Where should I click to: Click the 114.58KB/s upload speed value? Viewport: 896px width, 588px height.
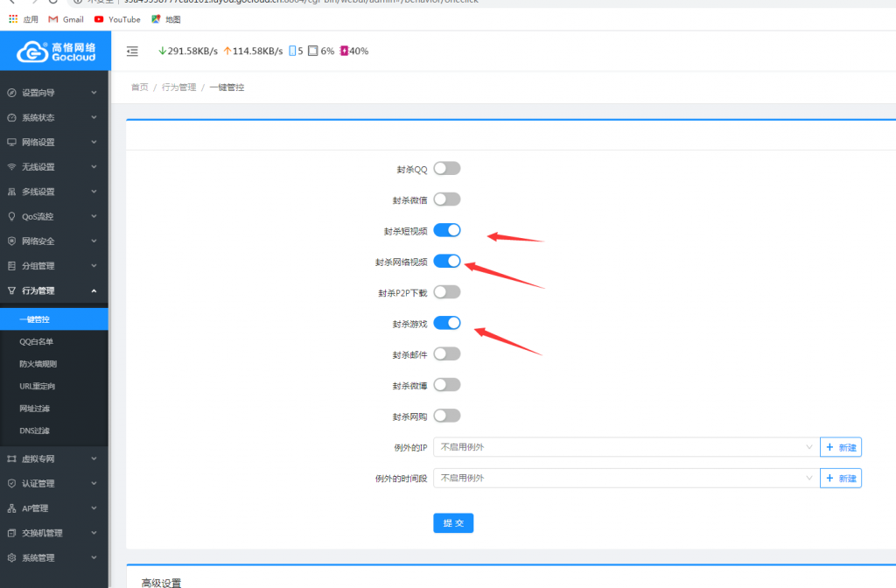tap(258, 51)
